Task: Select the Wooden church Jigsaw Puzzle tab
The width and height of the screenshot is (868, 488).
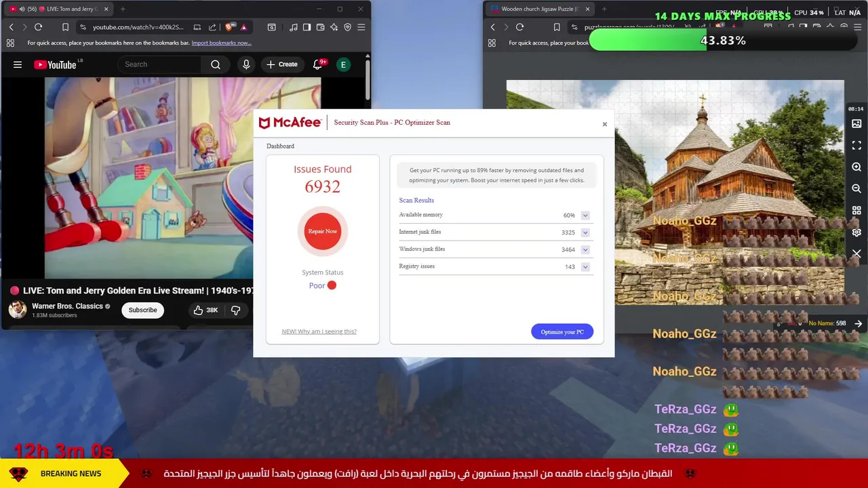Action: tap(539, 9)
